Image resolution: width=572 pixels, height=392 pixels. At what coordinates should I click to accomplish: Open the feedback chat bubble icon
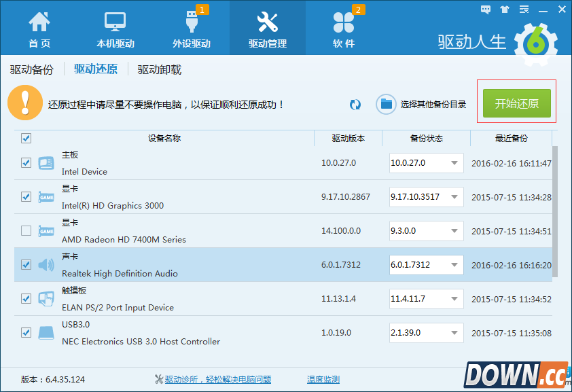(485, 10)
